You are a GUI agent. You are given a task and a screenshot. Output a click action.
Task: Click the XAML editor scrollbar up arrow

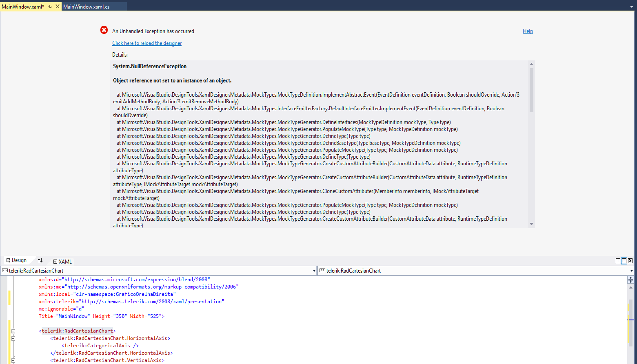coord(630,287)
